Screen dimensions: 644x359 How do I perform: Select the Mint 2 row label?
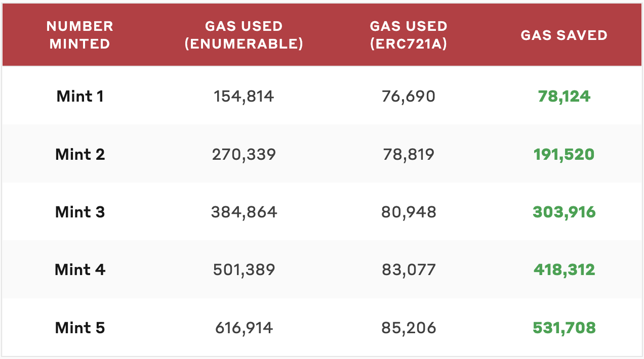(80, 154)
